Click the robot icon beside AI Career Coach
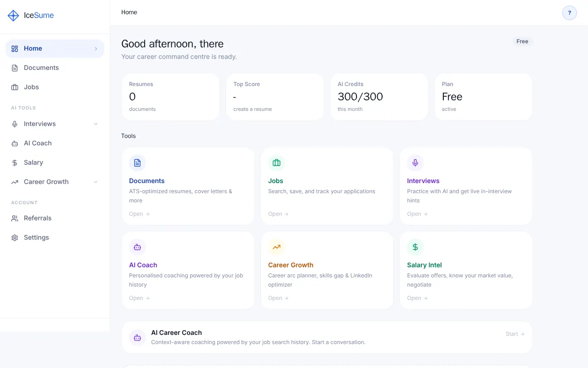588x368 pixels. (x=137, y=338)
